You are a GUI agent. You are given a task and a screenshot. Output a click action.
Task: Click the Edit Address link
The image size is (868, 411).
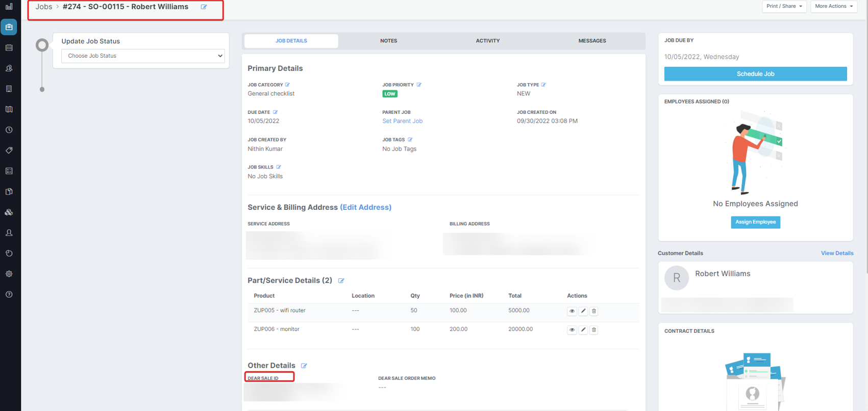coord(366,207)
